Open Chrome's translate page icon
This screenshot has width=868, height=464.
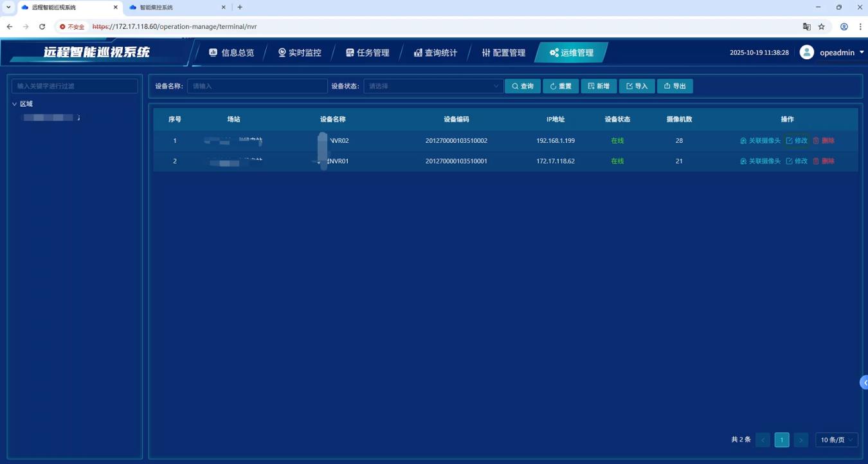pyautogui.click(x=806, y=27)
